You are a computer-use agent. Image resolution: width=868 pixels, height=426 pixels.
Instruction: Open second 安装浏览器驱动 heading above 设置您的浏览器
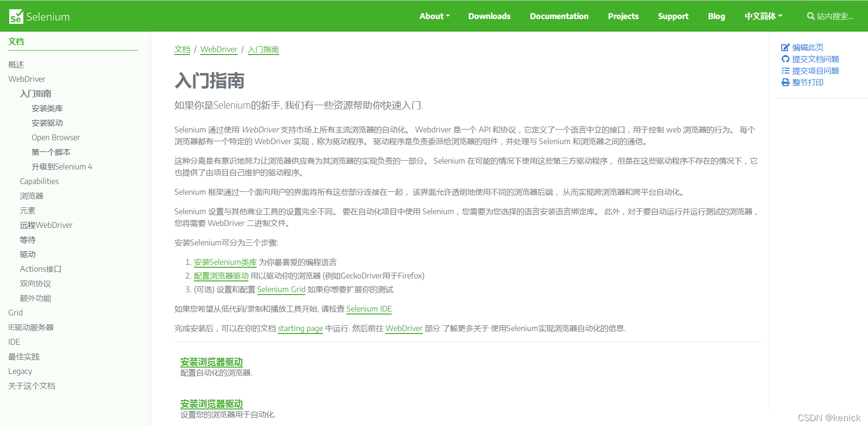[211, 404]
